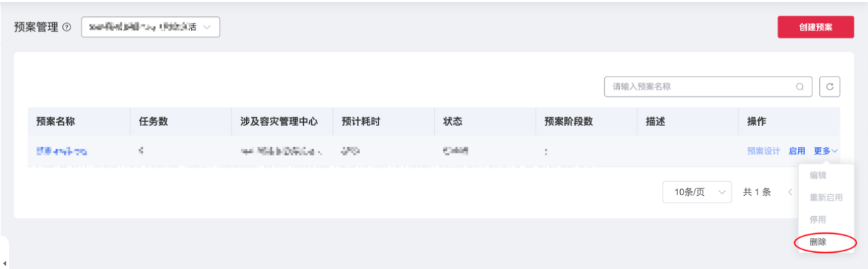Choose 停用 from the dropdown menu
This screenshot has height=269, width=868.
[818, 220]
